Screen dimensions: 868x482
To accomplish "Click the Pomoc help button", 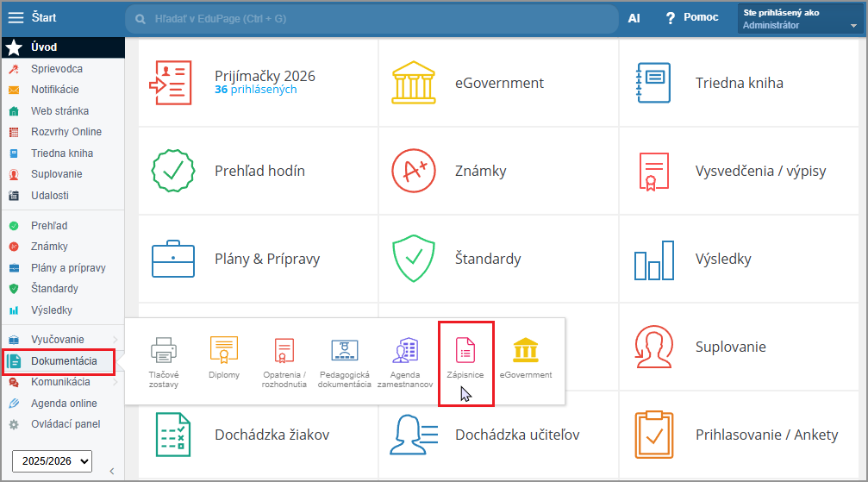I will coord(691,17).
